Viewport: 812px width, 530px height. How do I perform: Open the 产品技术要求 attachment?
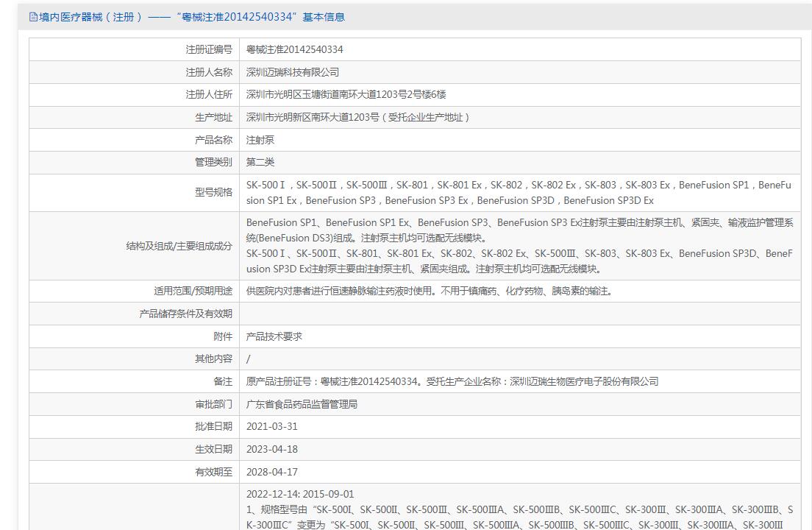[x=274, y=336]
